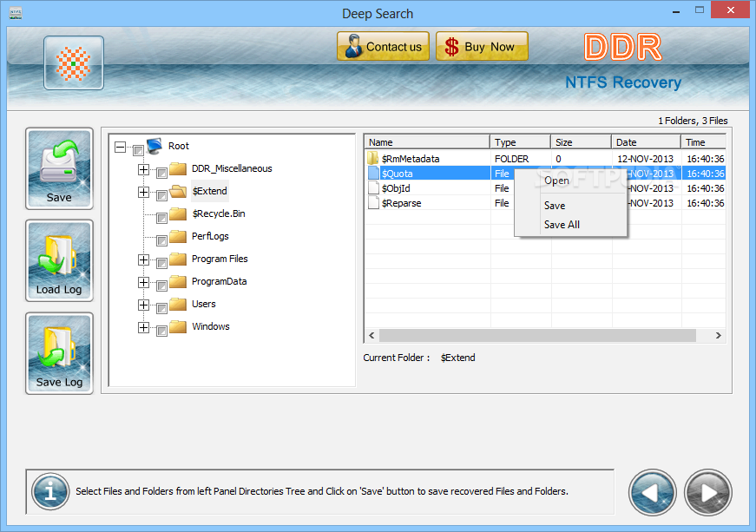This screenshot has height=532, width=756.
Task: Select the $Recycle.Bin label in tree
Action: click(x=219, y=213)
